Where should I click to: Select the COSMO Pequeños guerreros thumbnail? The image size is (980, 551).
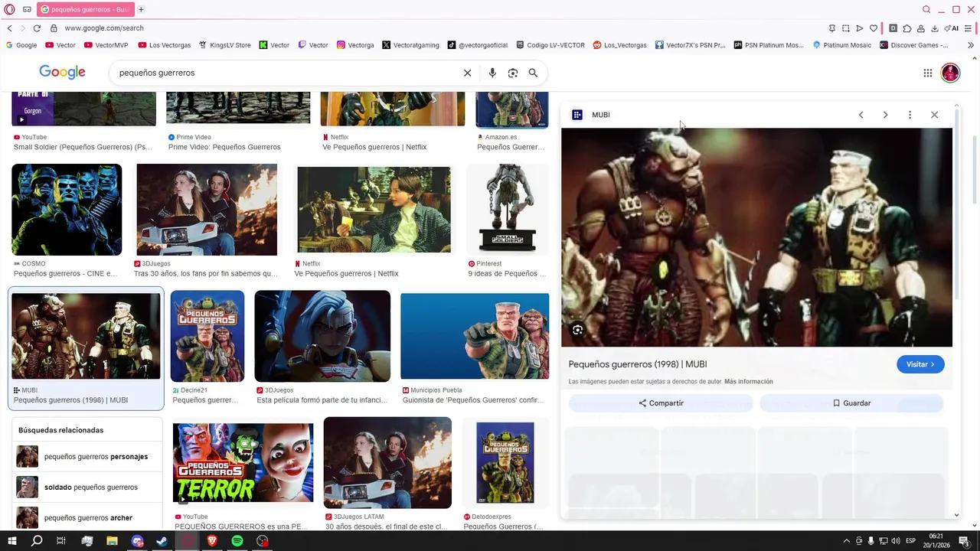click(x=67, y=210)
